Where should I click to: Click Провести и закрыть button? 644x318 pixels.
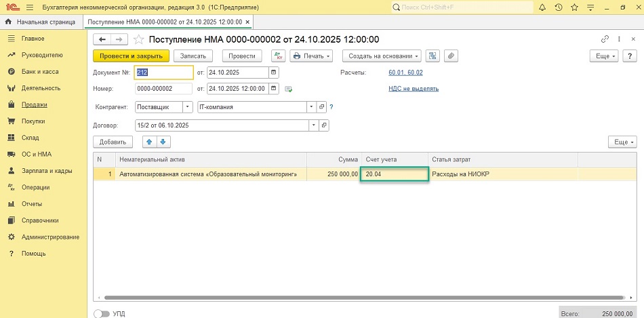tap(131, 56)
